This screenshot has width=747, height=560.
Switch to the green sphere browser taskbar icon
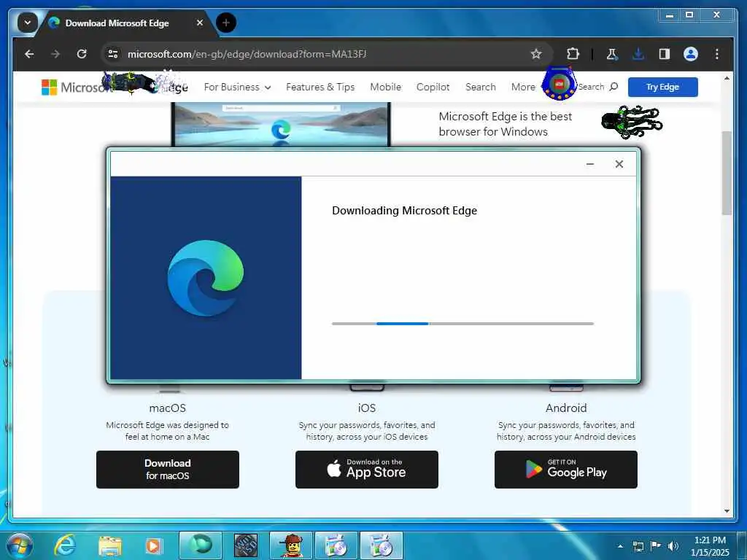(200, 545)
